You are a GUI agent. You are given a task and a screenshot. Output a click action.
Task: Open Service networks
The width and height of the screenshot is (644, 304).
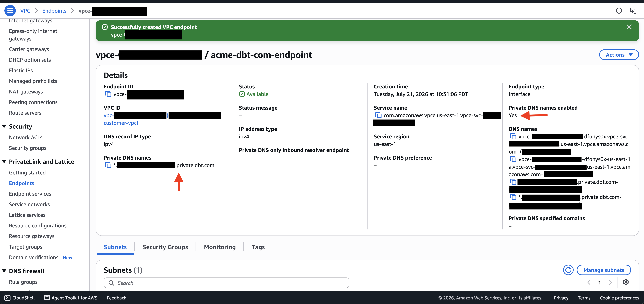30,204
